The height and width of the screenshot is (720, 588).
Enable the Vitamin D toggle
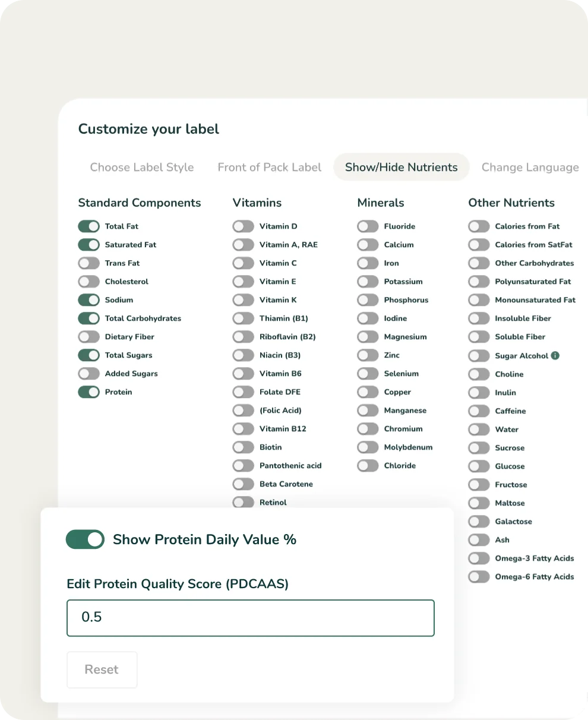[x=243, y=226]
